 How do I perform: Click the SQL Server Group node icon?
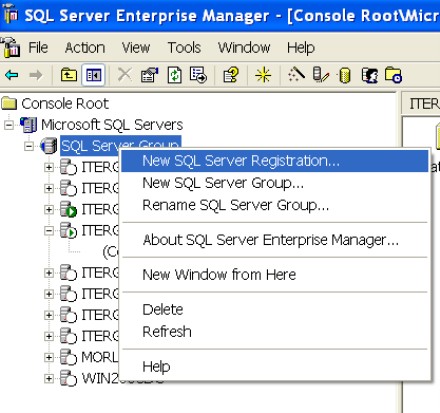pos(49,146)
